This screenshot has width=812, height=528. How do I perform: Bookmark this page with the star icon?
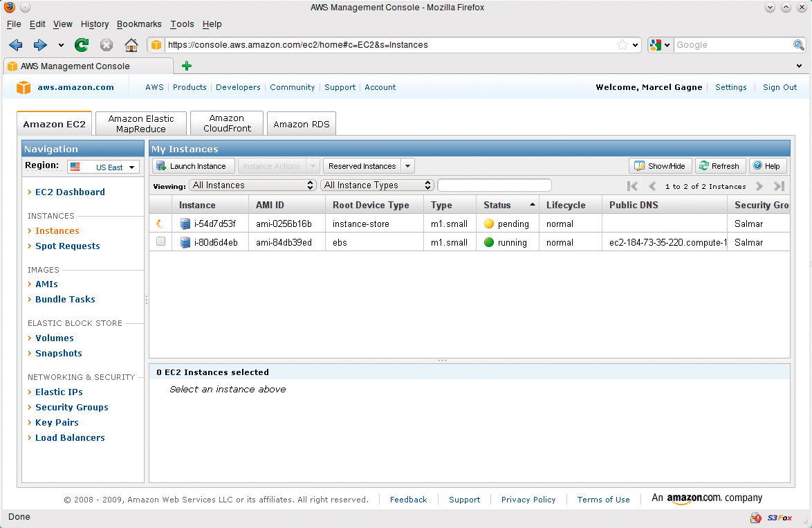(622, 45)
